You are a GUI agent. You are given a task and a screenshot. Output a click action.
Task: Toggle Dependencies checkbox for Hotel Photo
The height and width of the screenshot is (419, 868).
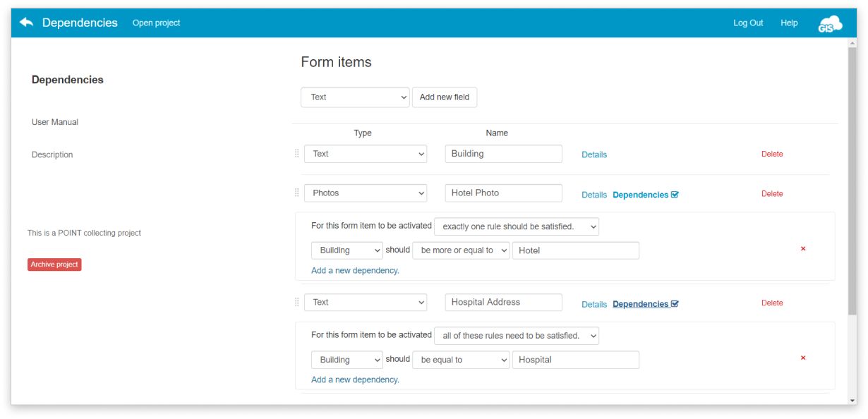point(675,195)
